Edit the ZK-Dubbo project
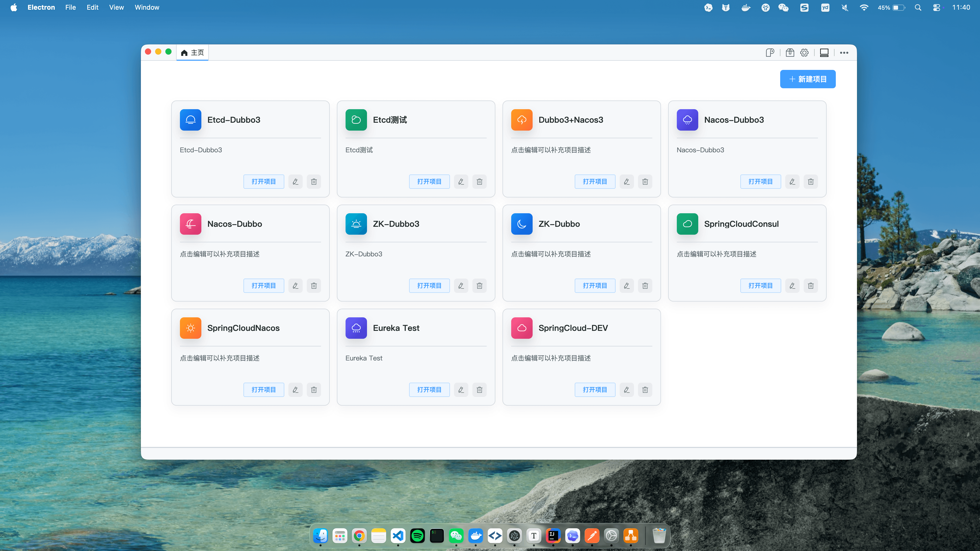 click(x=627, y=286)
